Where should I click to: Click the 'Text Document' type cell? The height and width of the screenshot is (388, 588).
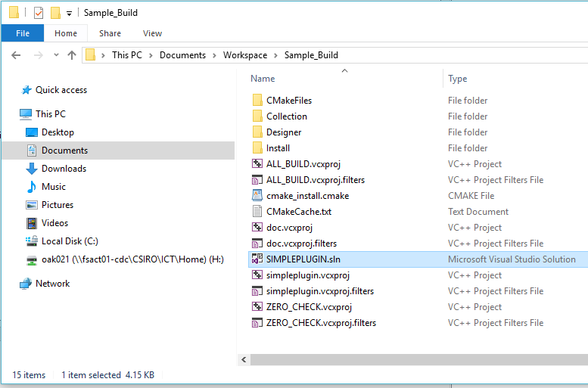coord(478,212)
